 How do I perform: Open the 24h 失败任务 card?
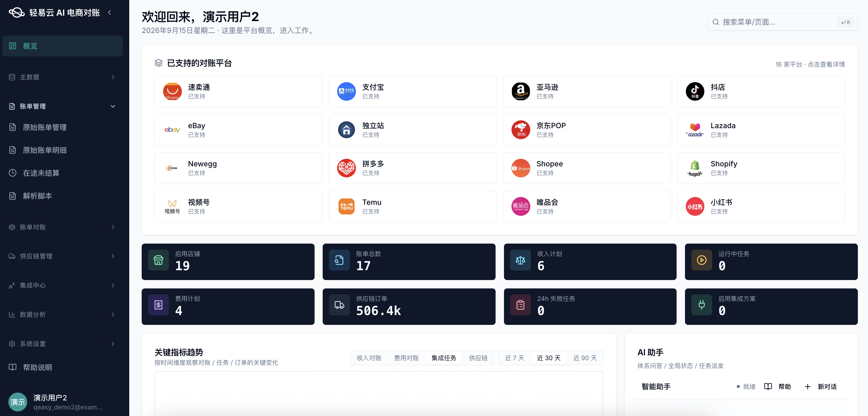click(x=590, y=306)
